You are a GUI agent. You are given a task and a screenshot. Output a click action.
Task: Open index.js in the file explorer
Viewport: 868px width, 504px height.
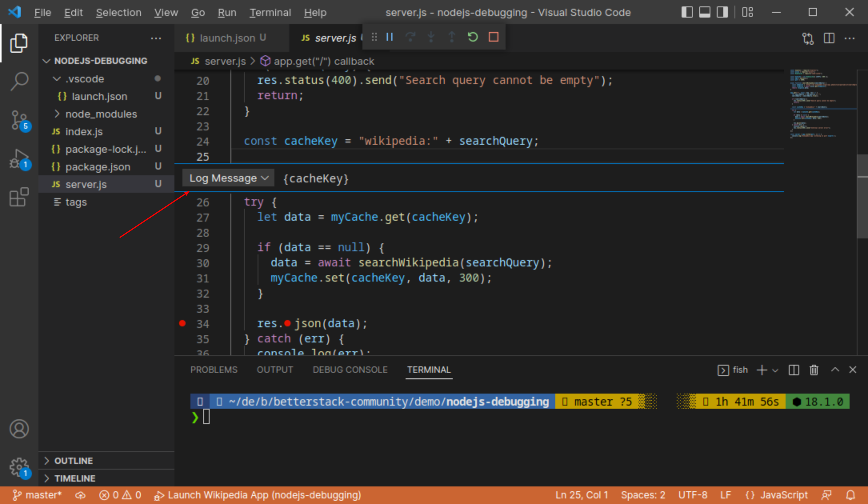coord(106,132)
